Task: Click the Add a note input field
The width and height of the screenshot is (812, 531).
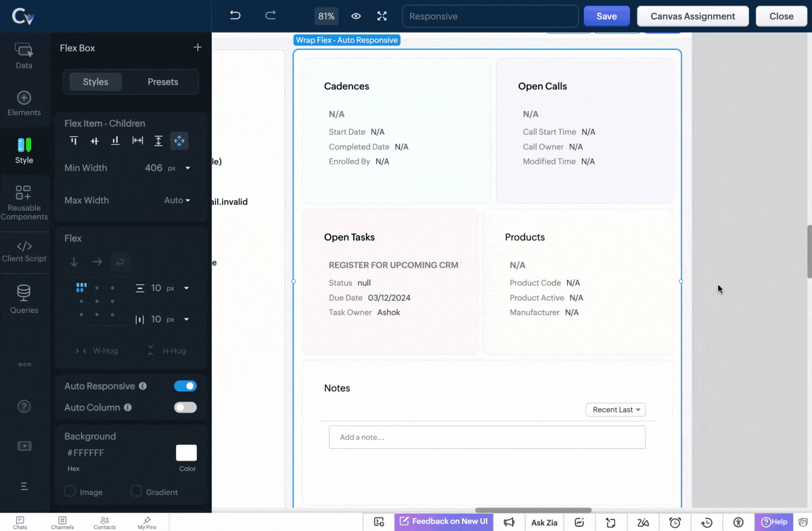Action: [x=487, y=438]
